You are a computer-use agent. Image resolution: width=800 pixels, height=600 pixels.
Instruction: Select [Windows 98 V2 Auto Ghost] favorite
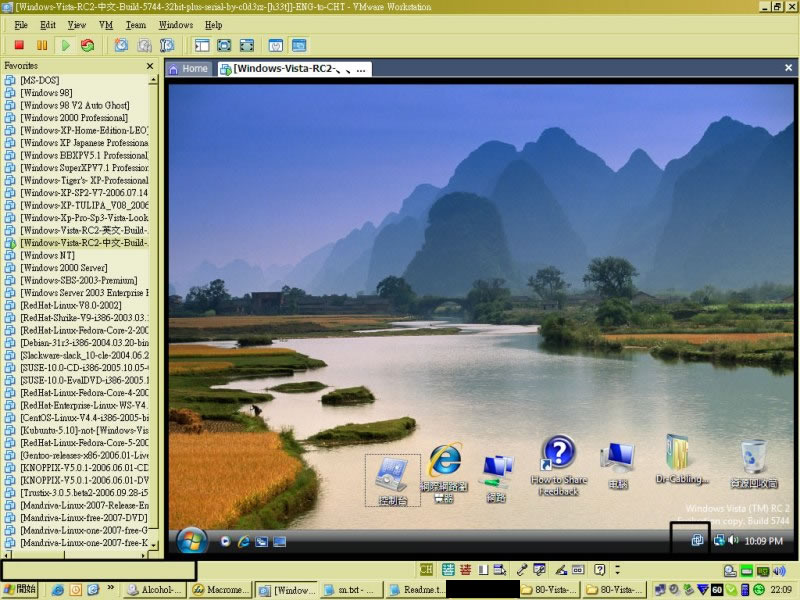click(75, 106)
